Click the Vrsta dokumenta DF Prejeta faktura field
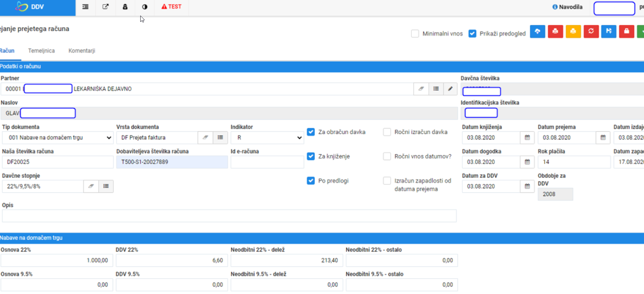This screenshot has height=294, width=644. 157,138
